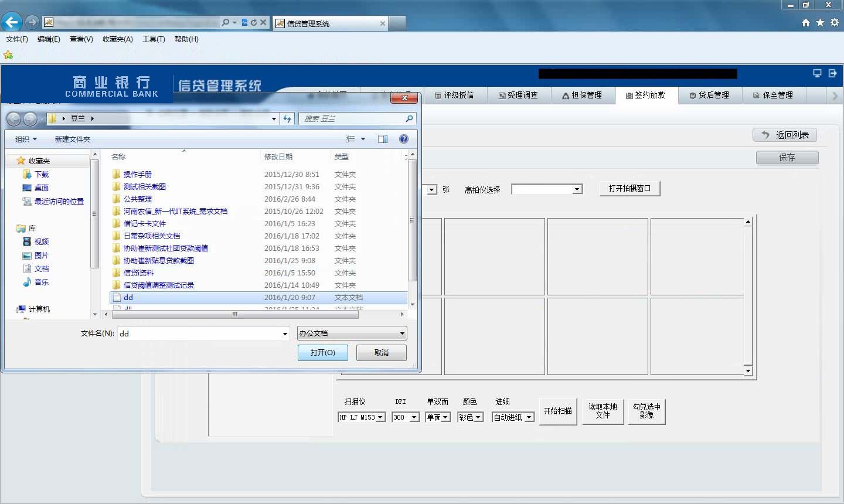Toggle the preview pane icon in the file dialog
The image size is (844, 504).
[383, 139]
